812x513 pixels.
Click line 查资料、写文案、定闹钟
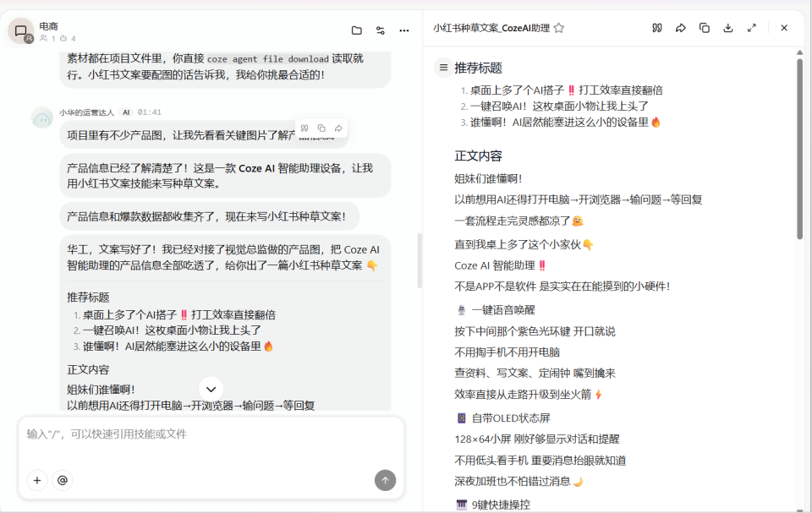point(535,373)
